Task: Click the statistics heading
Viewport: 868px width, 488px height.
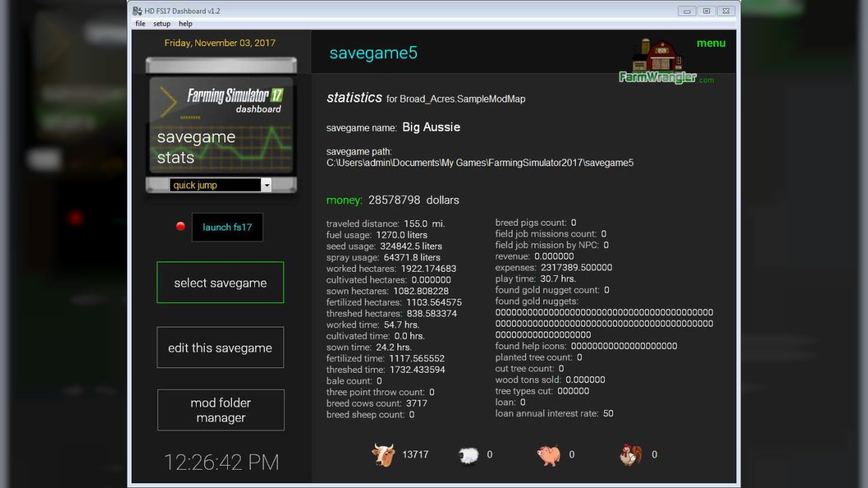Action: point(354,98)
